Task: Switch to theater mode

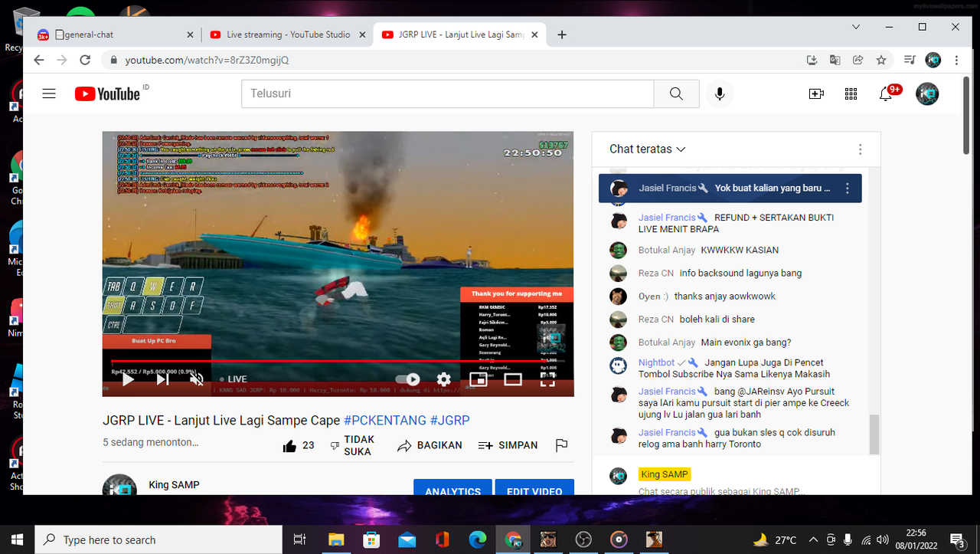Action: 512,379
